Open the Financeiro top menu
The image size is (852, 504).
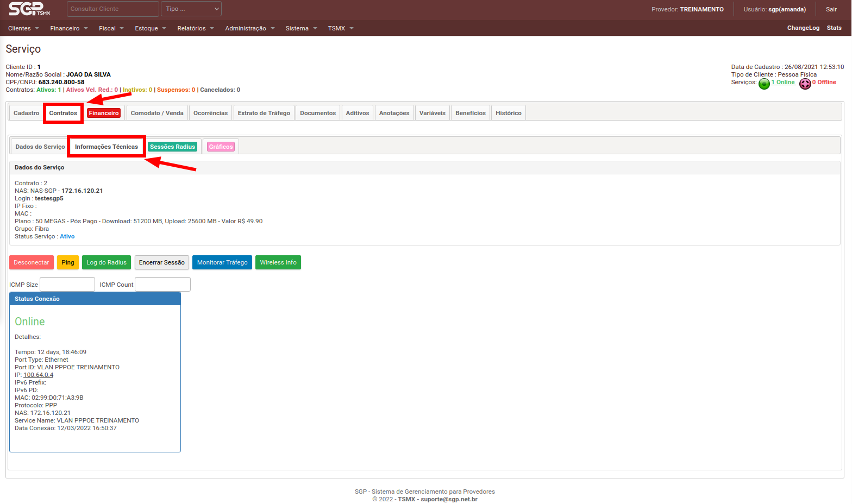point(68,28)
